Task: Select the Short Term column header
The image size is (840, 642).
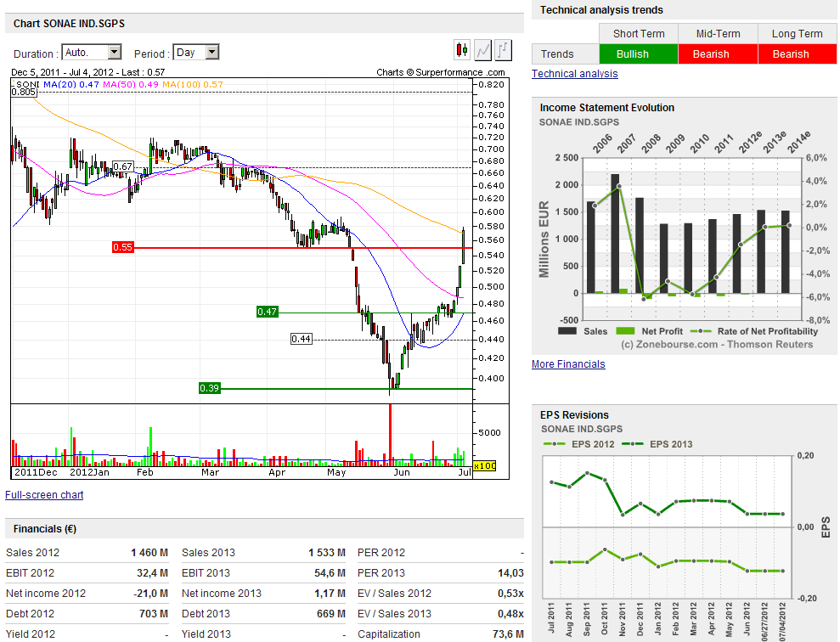Action: 639,34
